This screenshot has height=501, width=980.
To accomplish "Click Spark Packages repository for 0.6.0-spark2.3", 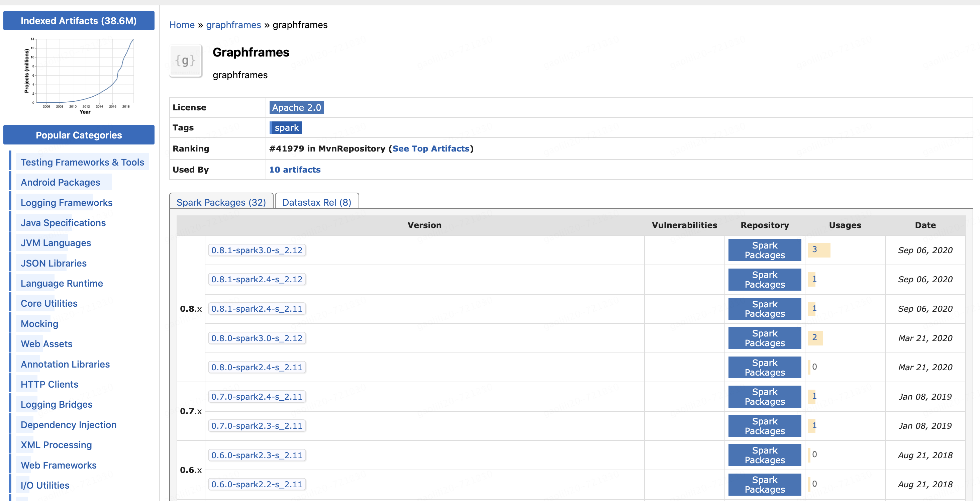I will pyautogui.click(x=764, y=456).
